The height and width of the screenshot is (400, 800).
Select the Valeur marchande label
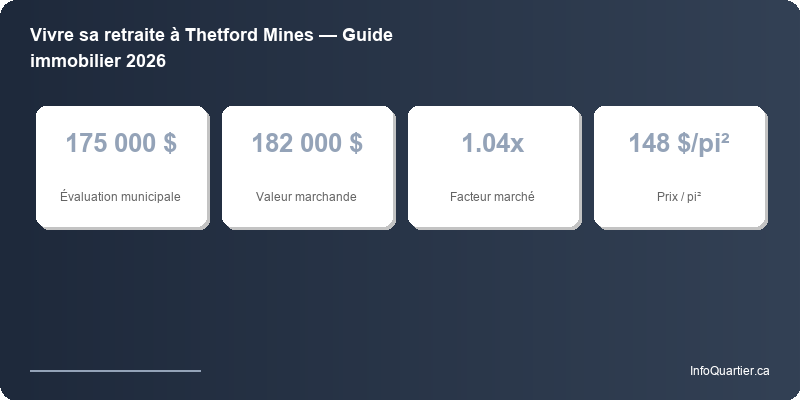click(306, 197)
